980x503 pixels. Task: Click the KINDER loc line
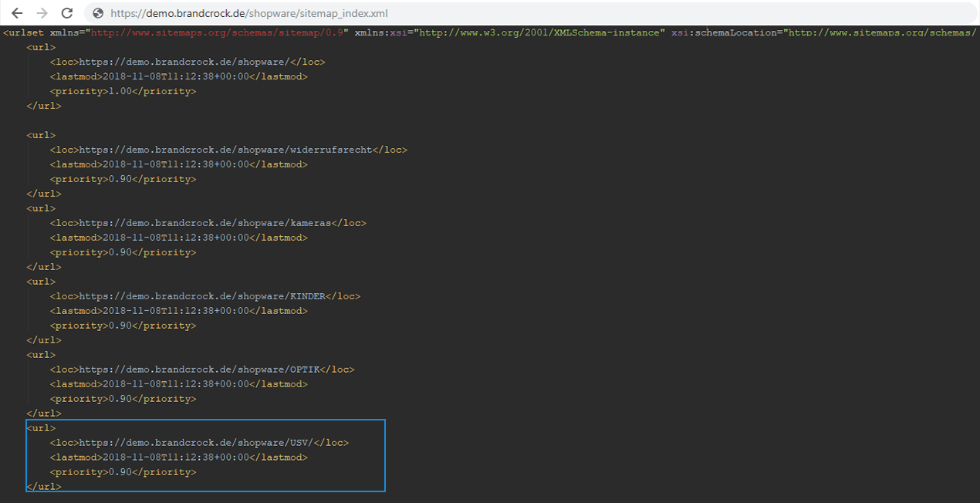(x=205, y=296)
